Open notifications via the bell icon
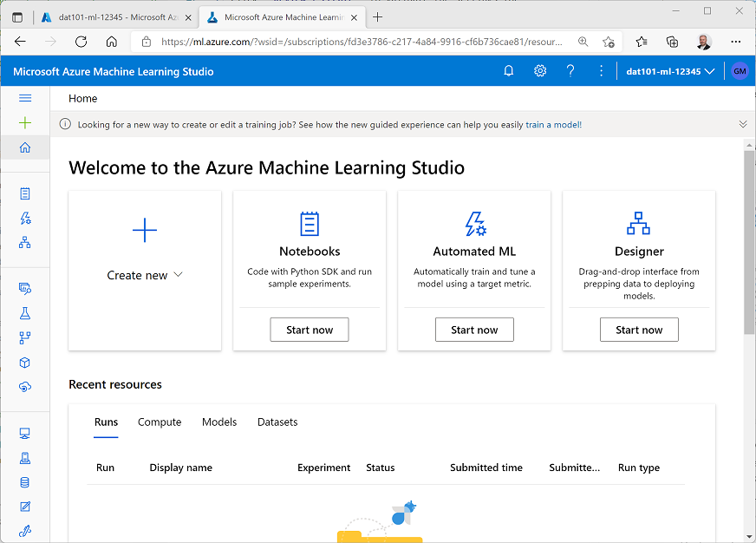This screenshot has height=543, width=756. point(508,70)
